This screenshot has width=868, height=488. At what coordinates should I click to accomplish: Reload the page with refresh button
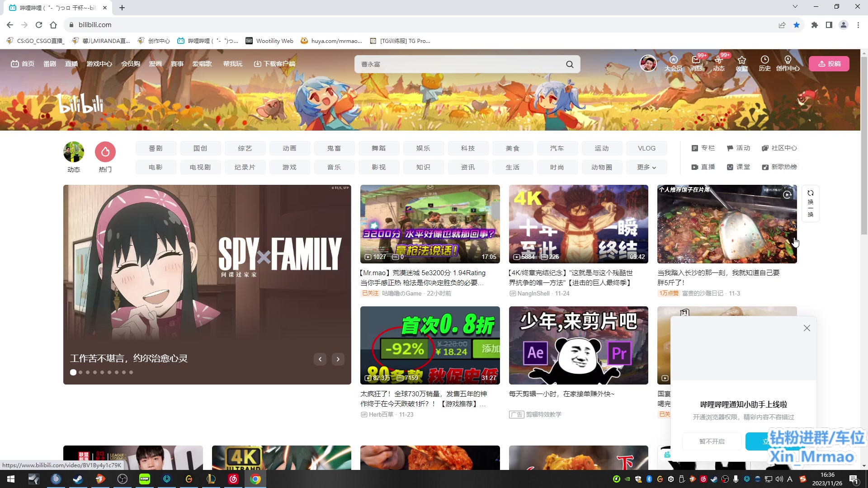39,25
